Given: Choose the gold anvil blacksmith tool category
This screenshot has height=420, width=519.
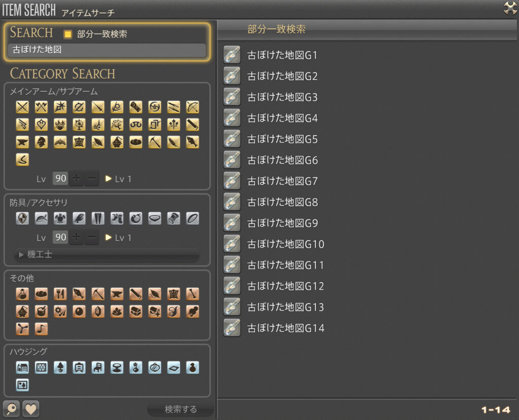Looking at the screenshot, I should pos(22,142).
